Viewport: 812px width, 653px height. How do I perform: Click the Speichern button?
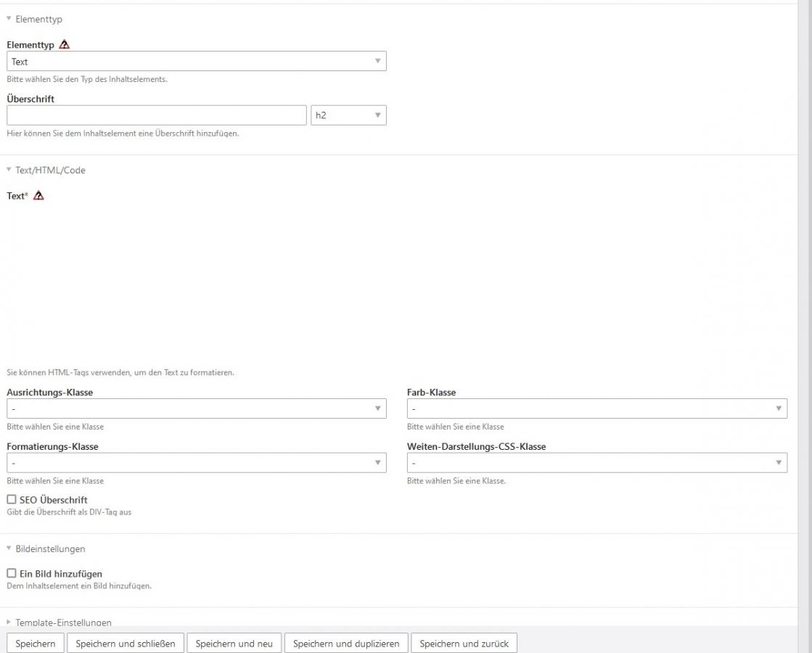click(36, 644)
